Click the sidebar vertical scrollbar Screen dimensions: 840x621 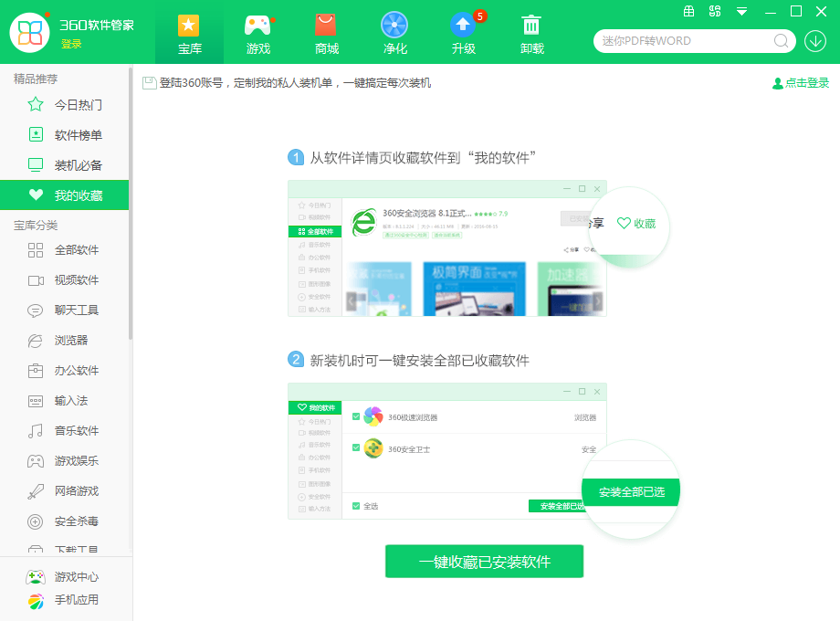click(131, 204)
